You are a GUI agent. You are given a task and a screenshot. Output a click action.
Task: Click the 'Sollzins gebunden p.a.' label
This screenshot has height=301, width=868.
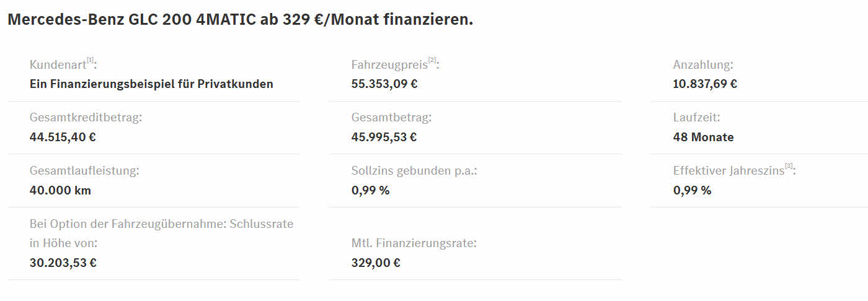(x=414, y=171)
